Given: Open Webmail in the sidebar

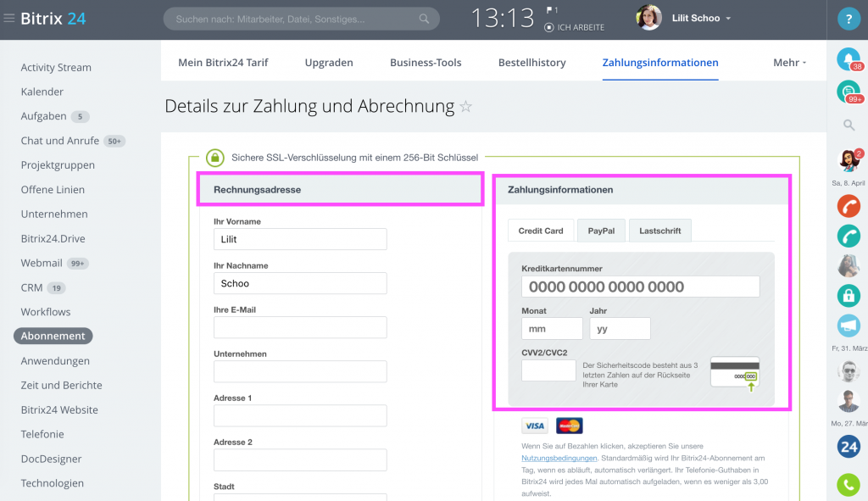Looking at the screenshot, I should pos(42,263).
